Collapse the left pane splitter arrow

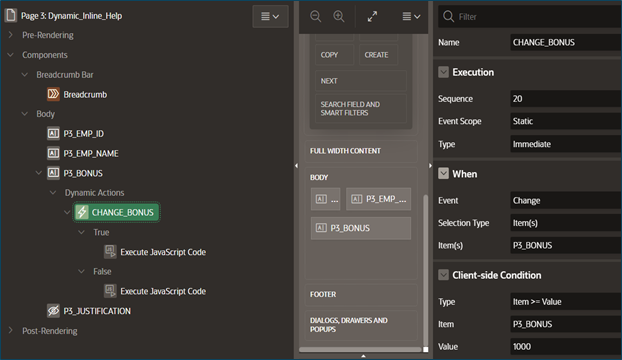[x=296, y=165]
